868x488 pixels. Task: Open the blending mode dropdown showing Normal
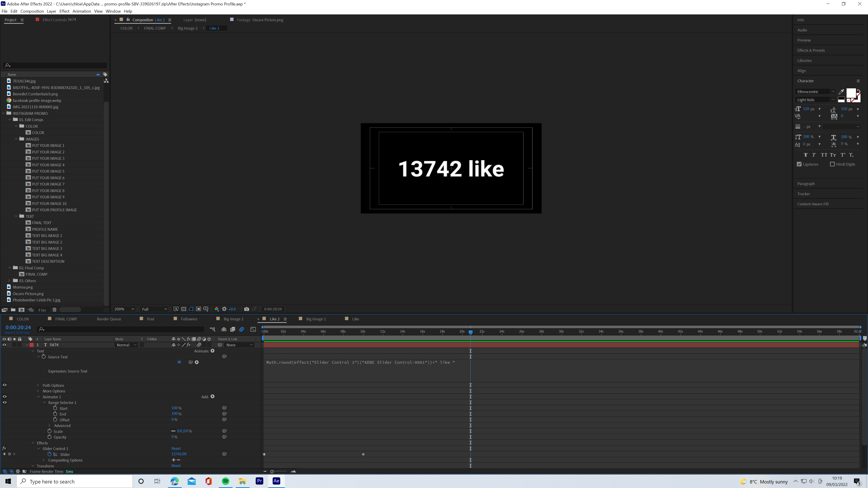tap(126, 345)
